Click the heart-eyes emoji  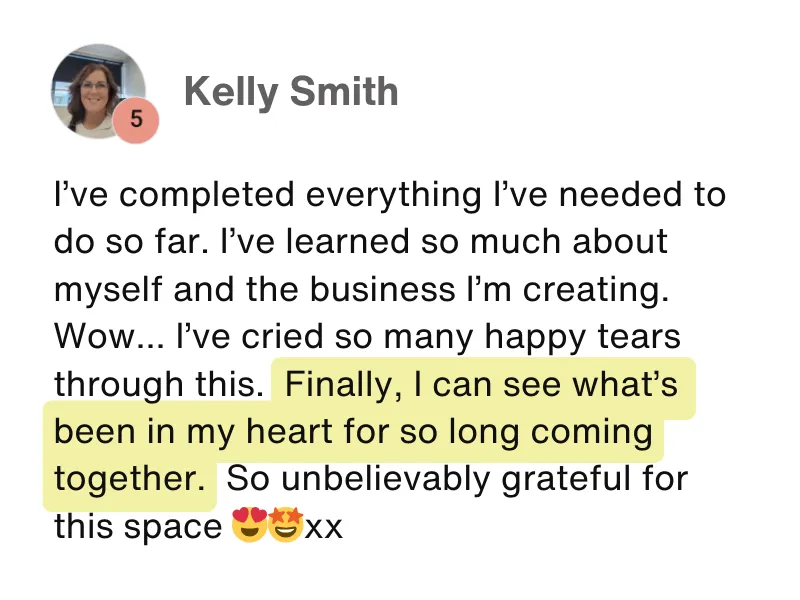[x=248, y=526]
